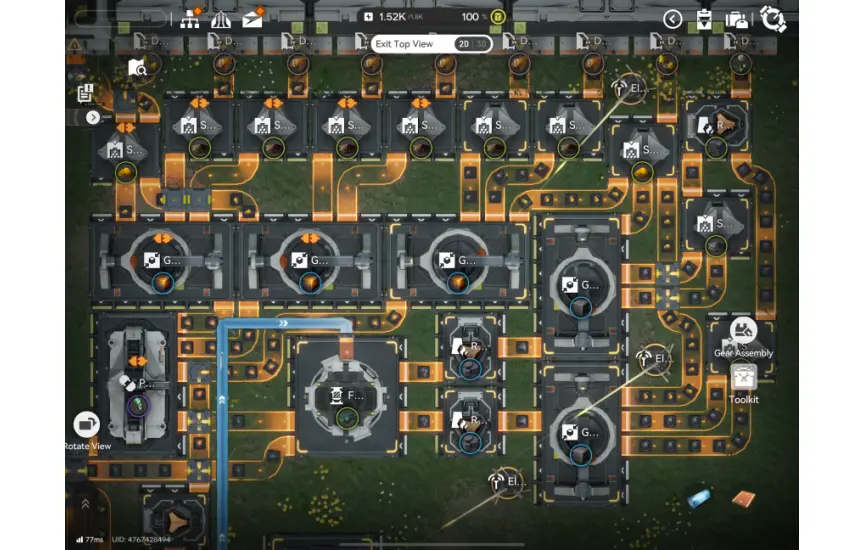This screenshot has height=550, width=865.
Task: Toggle the Rotate View button
Action: click(x=87, y=425)
